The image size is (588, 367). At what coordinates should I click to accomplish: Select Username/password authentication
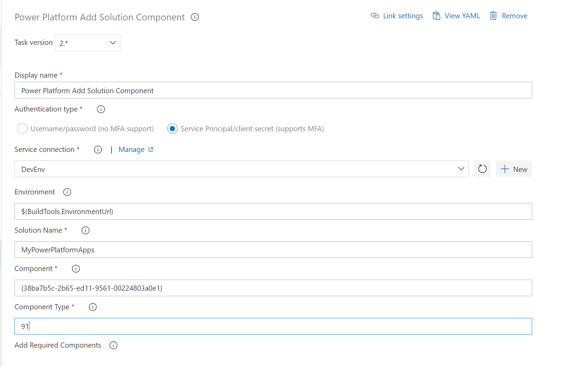tap(22, 128)
